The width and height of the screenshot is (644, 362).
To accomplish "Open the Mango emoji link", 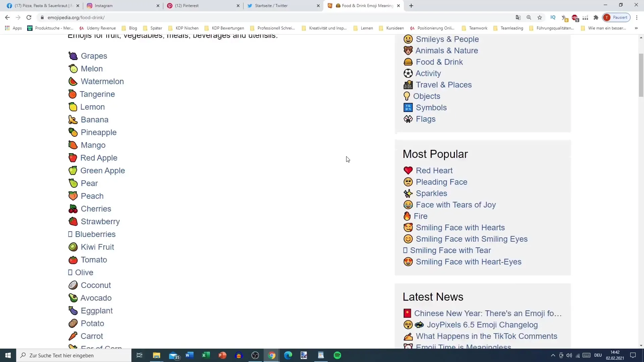I will click(x=93, y=145).
